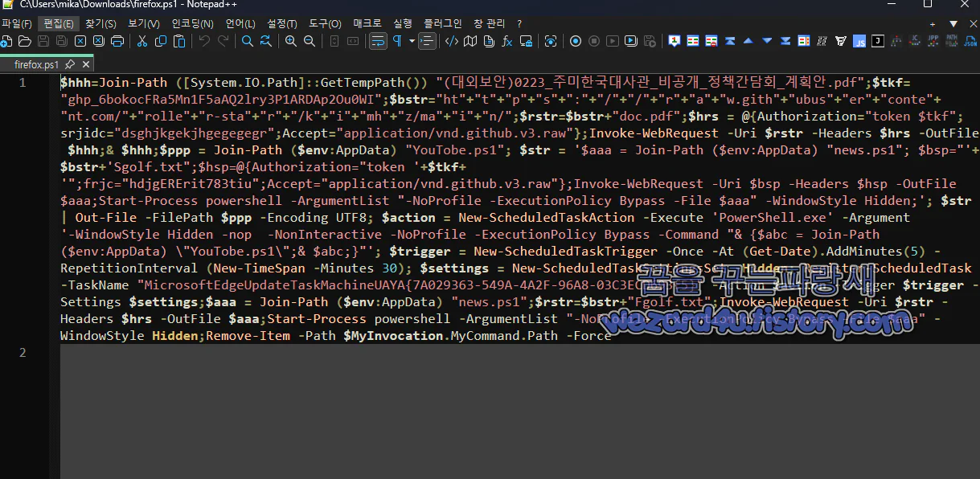The width and height of the screenshot is (980, 479).
Task: Open Find with the magnifier icon
Action: 248,41
